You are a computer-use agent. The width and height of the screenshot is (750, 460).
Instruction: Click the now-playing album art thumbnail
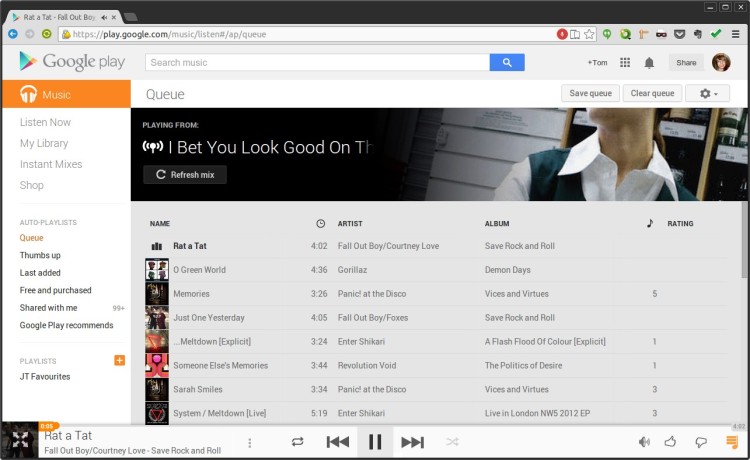click(20, 440)
